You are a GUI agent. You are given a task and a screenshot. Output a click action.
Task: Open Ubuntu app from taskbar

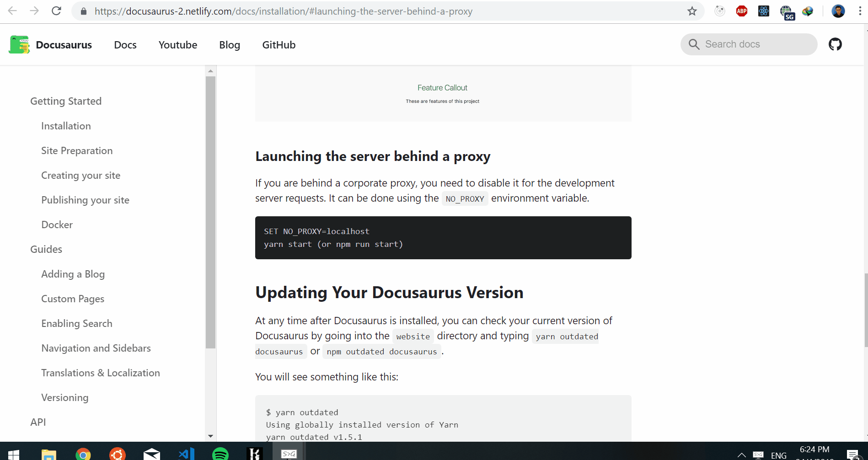pyautogui.click(x=118, y=454)
